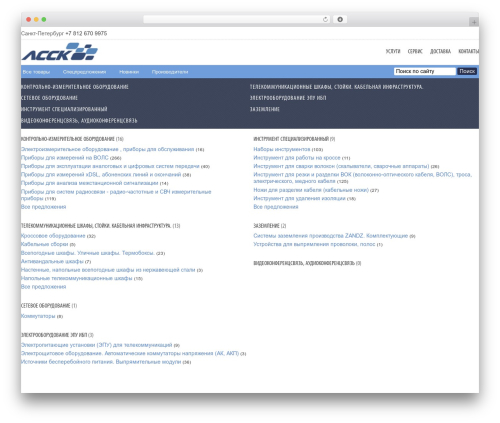Click 'Все предложения' under Инструмент специализированный
This screenshot has height=423, width=500.
pos(276,207)
